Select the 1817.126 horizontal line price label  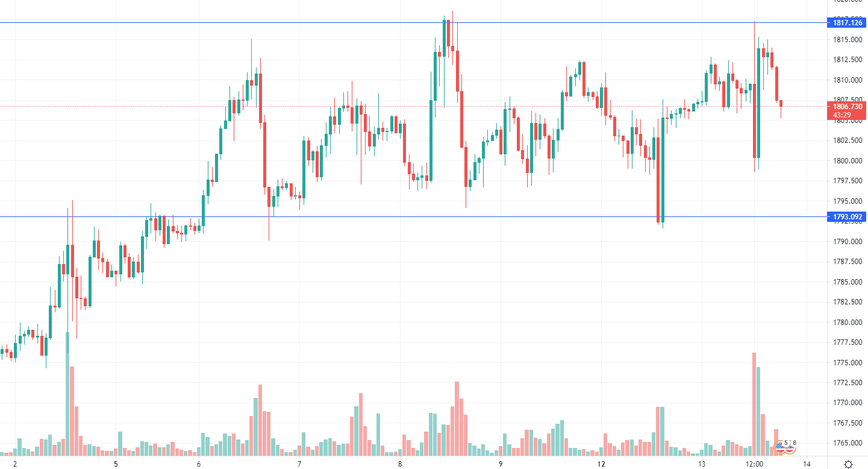(848, 23)
